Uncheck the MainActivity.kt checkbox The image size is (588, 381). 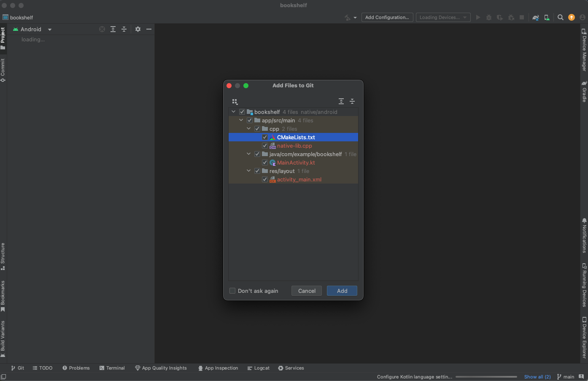tap(265, 162)
